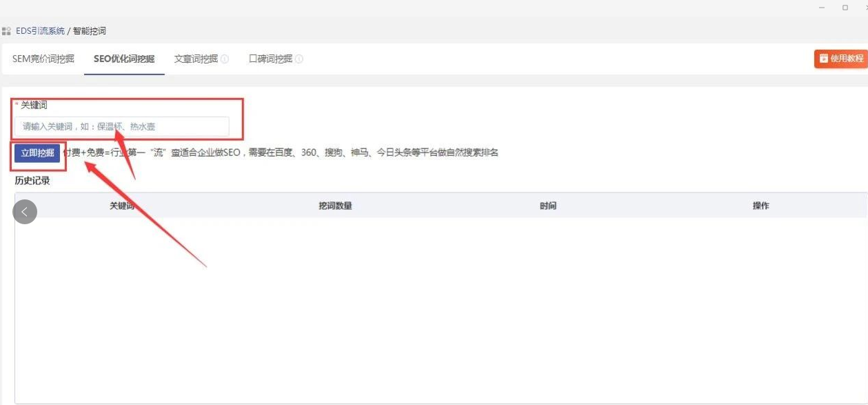
Task: Focus the 关键词 keyword input field
Action: tap(121, 127)
